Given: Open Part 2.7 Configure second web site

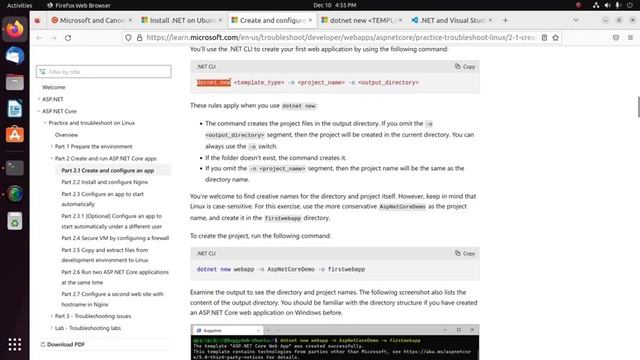Looking at the screenshot, I should coord(112,299).
